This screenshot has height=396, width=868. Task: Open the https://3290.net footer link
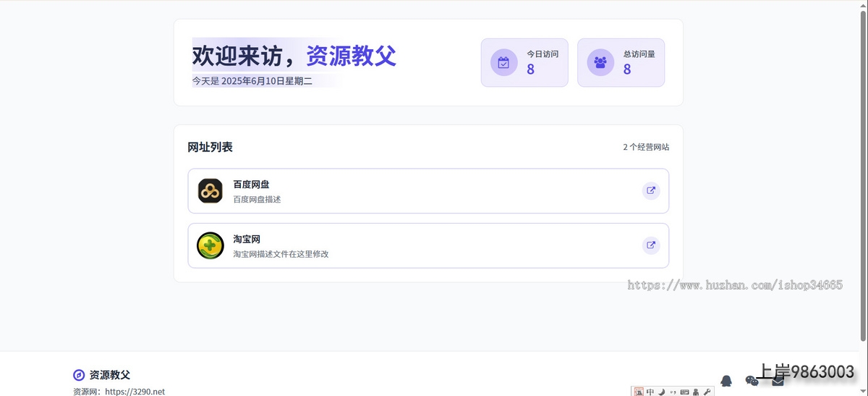[135, 392]
